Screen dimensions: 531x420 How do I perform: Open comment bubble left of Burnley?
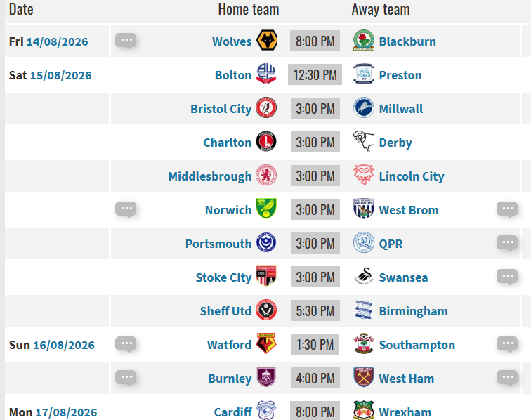click(126, 378)
